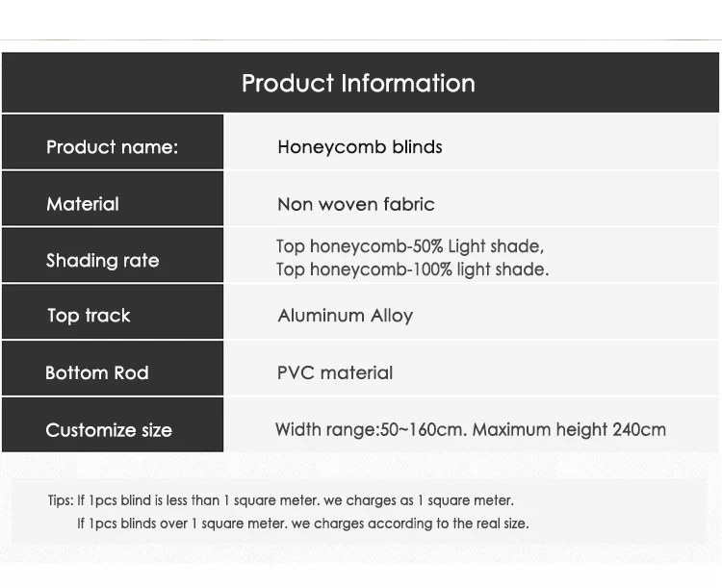Image resolution: width=722 pixels, height=588 pixels.
Task: Click the "Top honeycomb-50% Light shade" line
Action: [410, 246]
